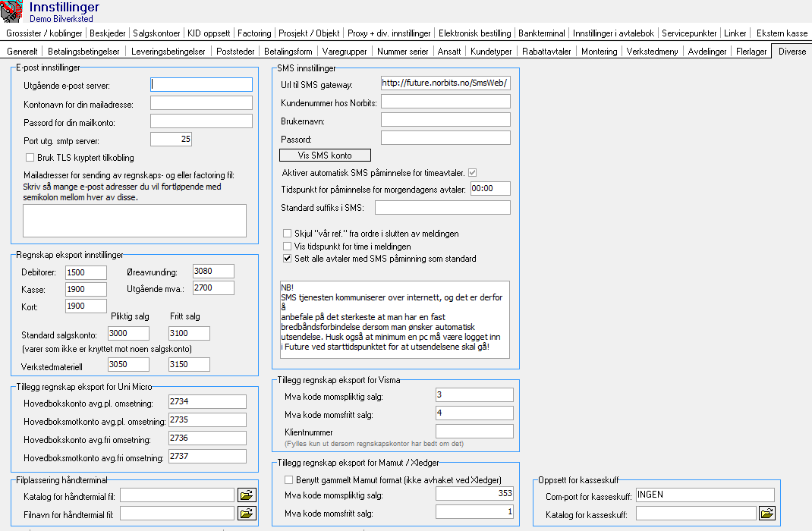This screenshot has width=812, height=531.
Task: Check Benytt gammelt Mamut format option
Action: point(288,479)
